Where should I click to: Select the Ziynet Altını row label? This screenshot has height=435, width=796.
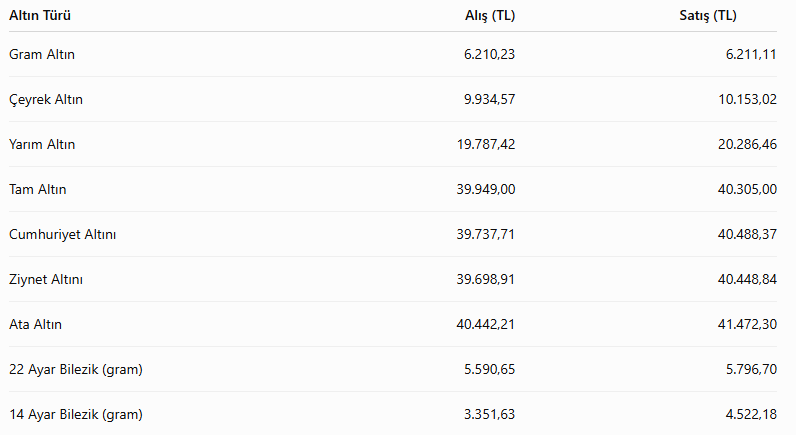click(46, 280)
